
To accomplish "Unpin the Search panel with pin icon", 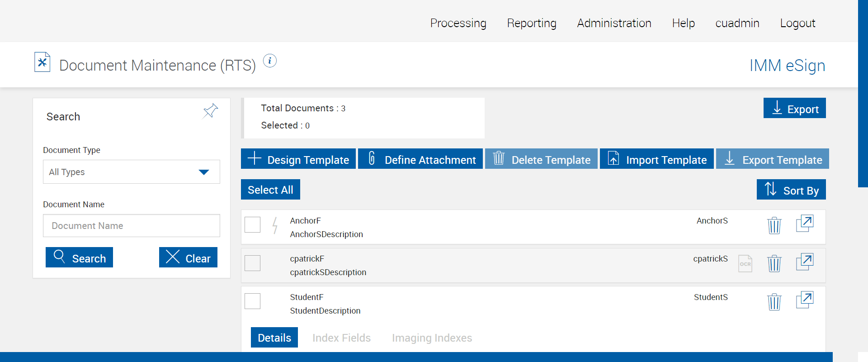I will [210, 111].
